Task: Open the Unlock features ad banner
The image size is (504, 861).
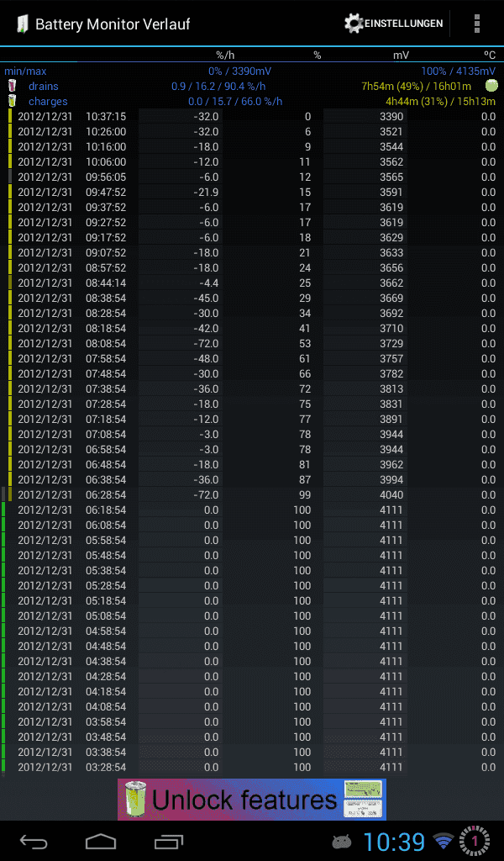Action: click(x=252, y=799)
